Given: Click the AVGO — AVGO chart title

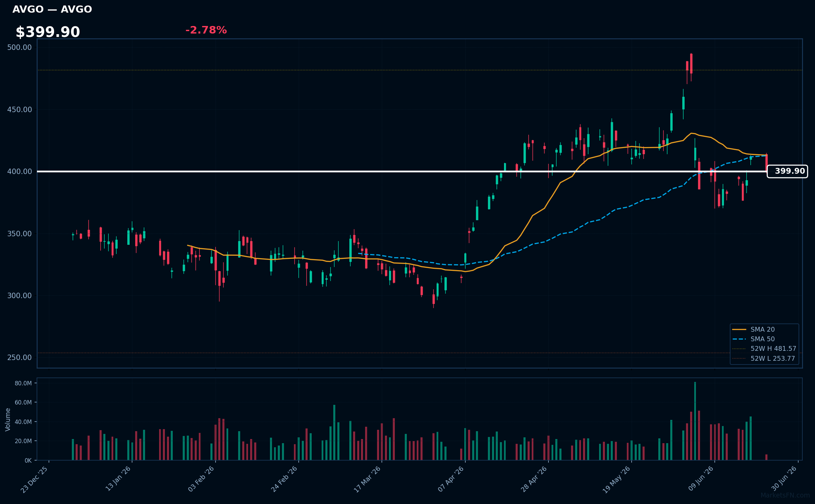Looking at the screenshot, I should coord(52,9).
